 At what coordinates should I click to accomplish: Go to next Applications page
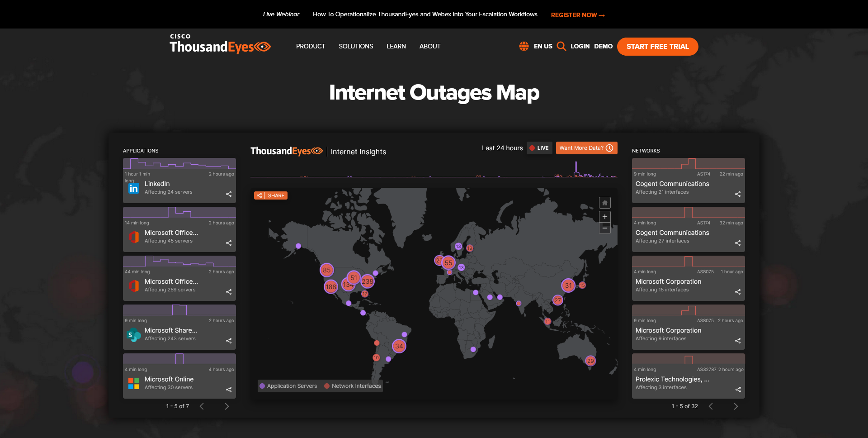point(227,406)
